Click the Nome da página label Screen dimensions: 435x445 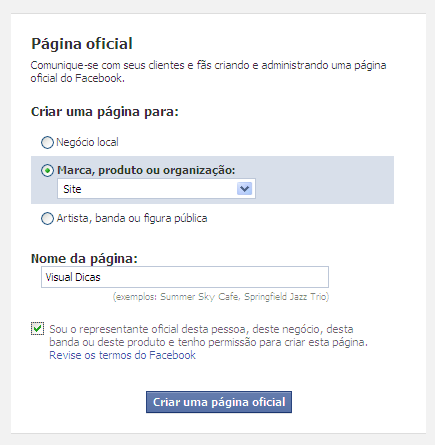pos(84,259)
